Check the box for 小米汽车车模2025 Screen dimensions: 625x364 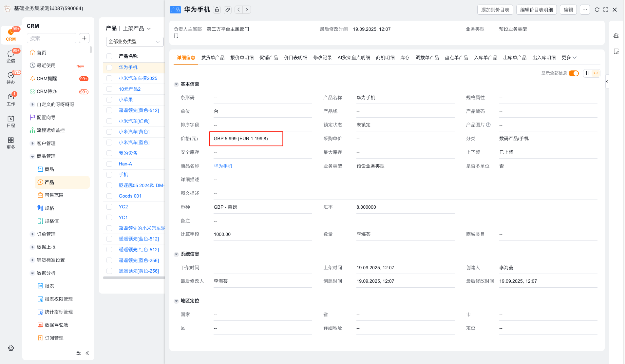(109, 78)
